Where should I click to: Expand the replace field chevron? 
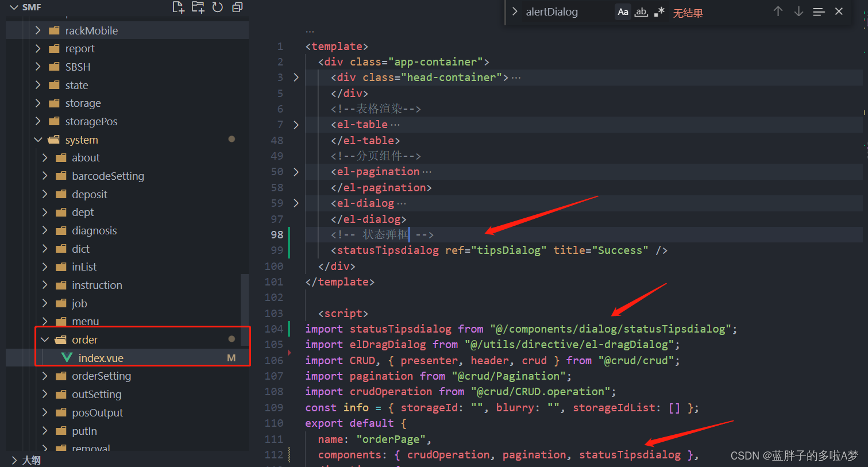[515, 11]
